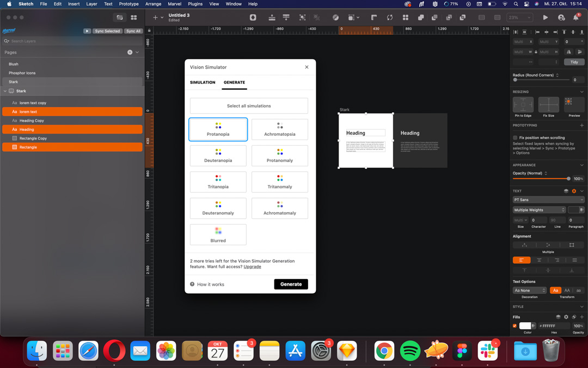The image size is (588, 368).
Task: Enable Fix position when scrolling checkbox
Action: pos(515,138)
